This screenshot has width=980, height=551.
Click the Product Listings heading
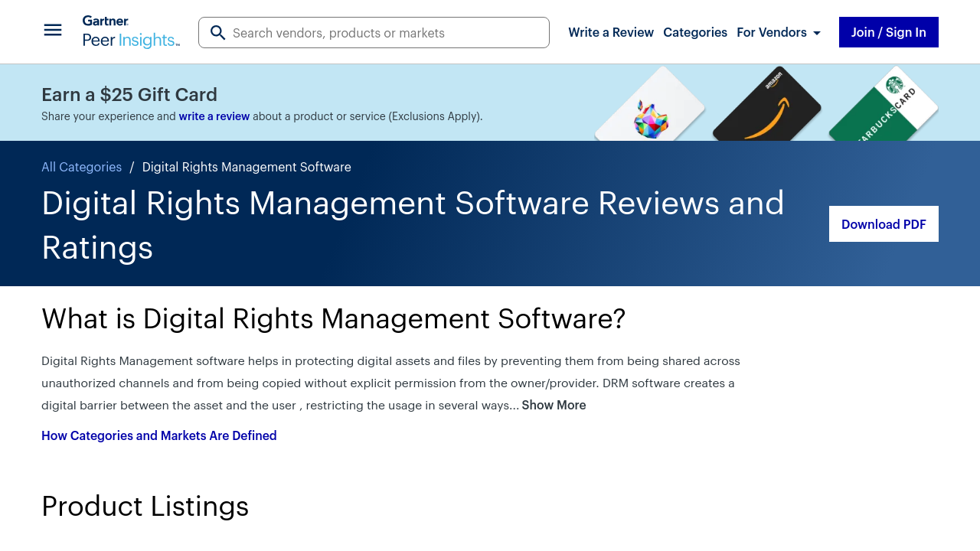(145, 506)
